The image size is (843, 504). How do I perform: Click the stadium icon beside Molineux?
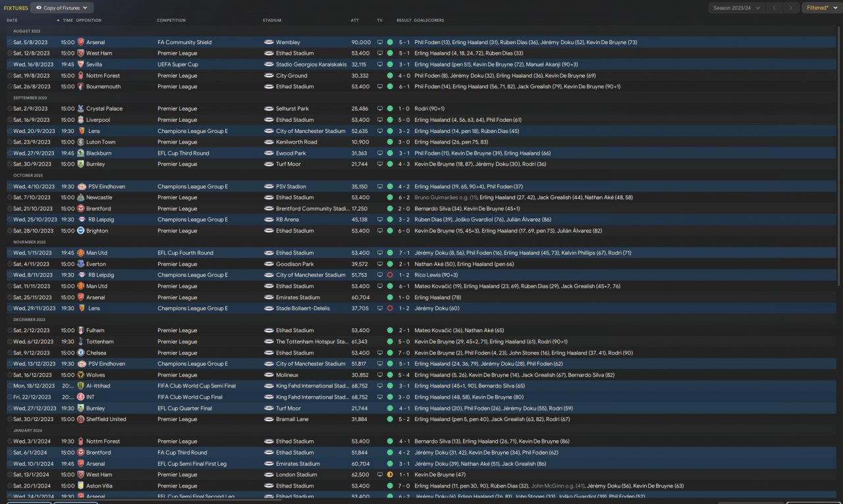(x=269, y=375)
